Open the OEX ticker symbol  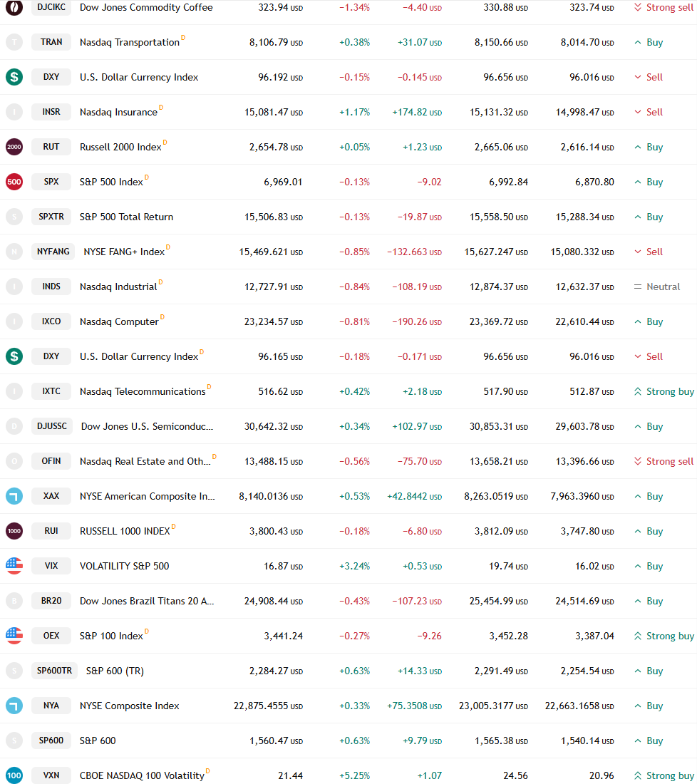click(51, 636)
